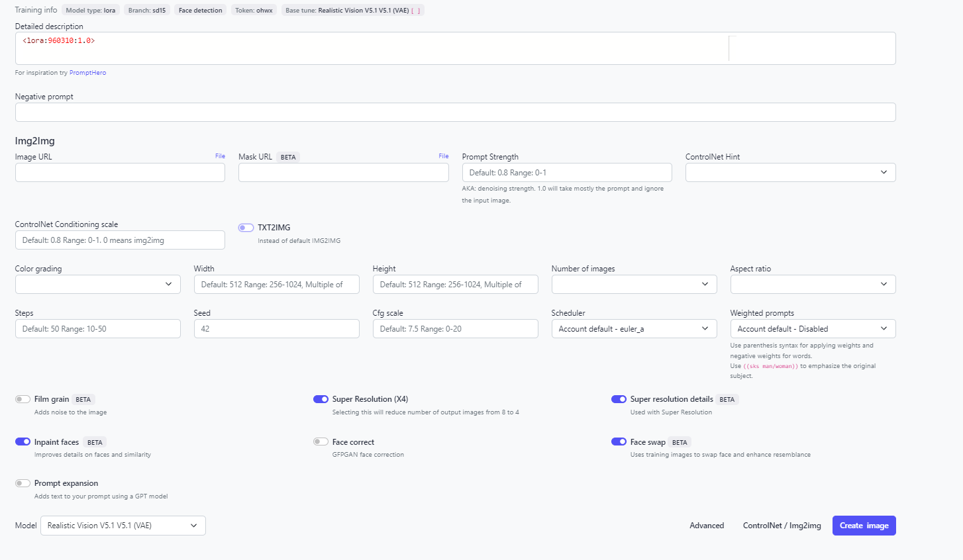Enable the Film grain toggle

coord(23,399)
